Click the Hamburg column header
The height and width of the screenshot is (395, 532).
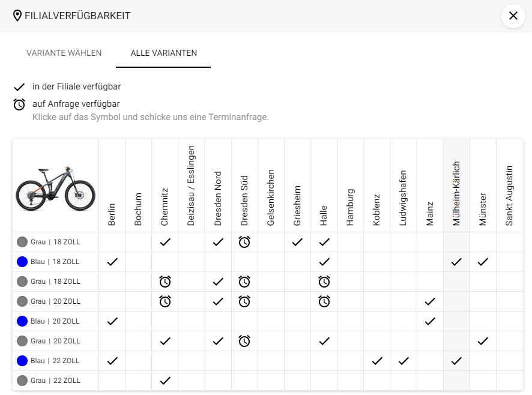pyautogui.click(x=351, y=207)
